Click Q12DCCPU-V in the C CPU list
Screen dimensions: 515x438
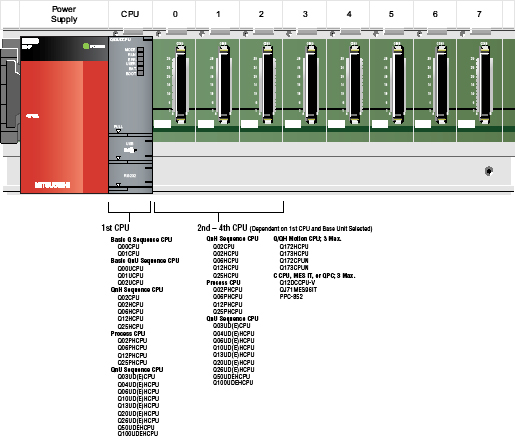(297, 283)
